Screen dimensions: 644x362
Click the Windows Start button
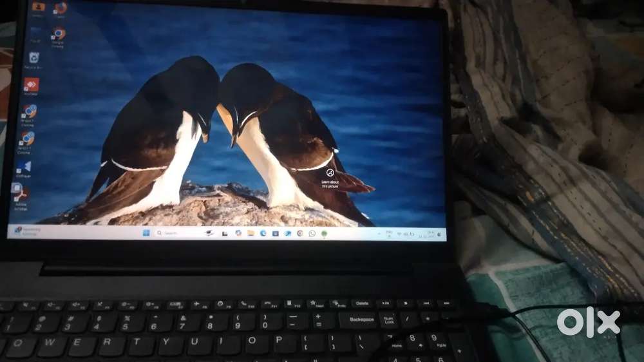146,233
